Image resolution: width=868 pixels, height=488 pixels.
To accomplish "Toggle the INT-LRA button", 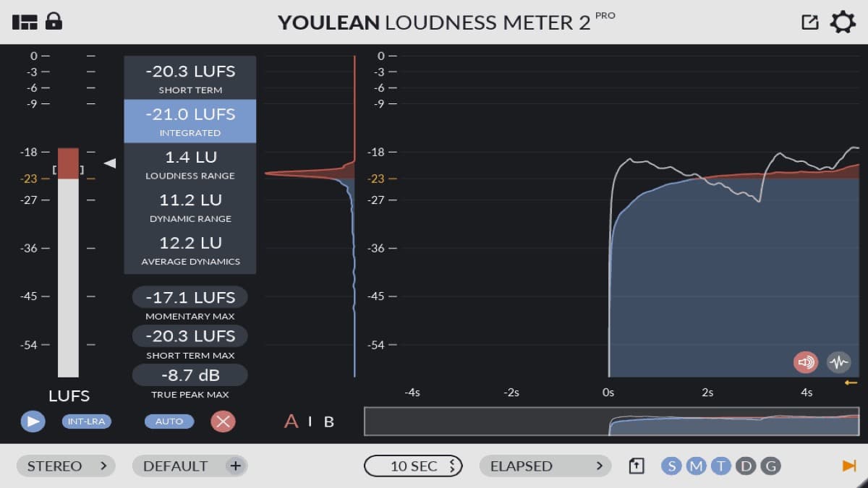I will coord(87,421).
